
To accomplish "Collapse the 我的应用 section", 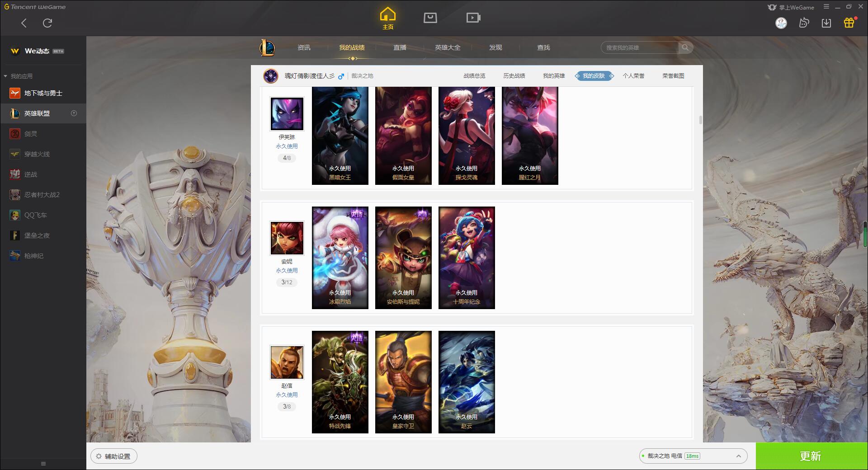I will (18, 76).
